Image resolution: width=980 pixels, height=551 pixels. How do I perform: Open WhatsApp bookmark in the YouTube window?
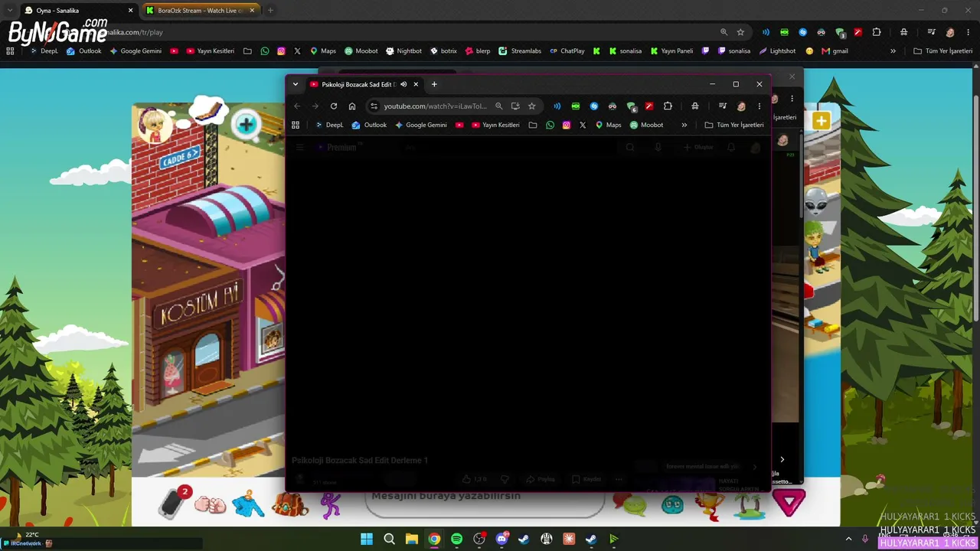[x=550, y=125]
